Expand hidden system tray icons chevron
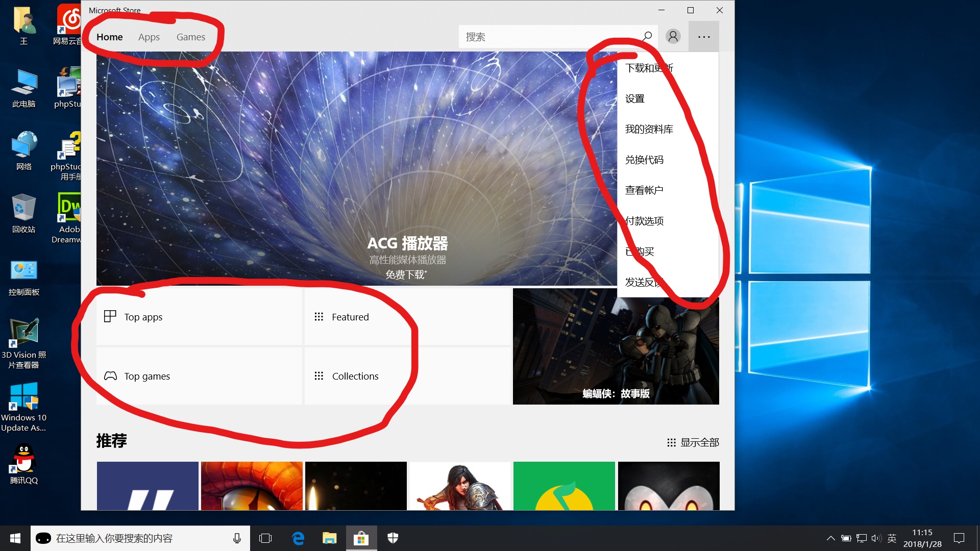 tap(830, 538)
